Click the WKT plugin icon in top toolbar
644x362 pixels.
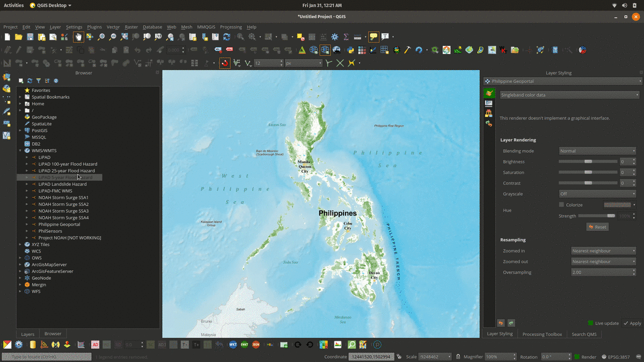coord(503,50)
